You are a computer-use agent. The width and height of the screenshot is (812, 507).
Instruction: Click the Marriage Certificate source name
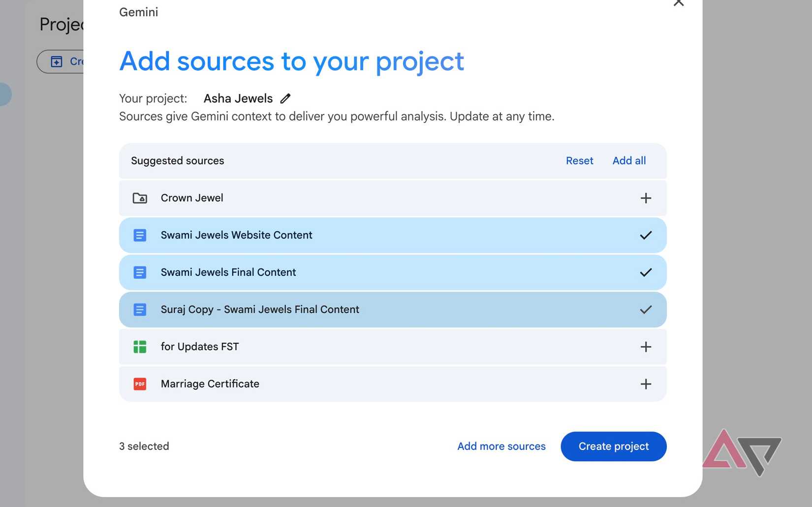(210, 384)
